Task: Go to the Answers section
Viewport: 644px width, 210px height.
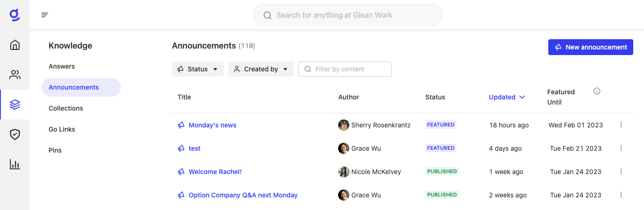Action: click(x=62, y=66)
